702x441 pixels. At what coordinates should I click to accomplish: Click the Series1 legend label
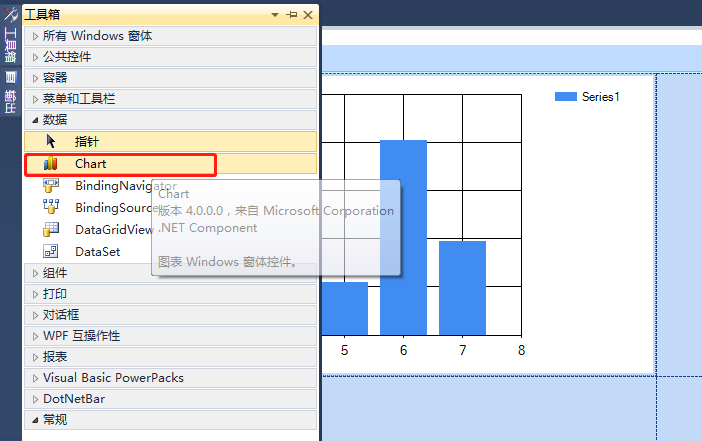600,97
